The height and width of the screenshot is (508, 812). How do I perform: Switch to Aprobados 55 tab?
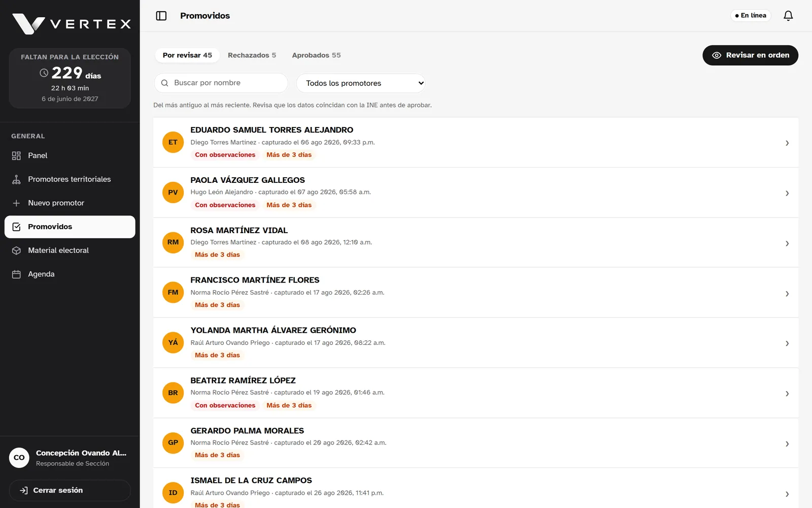click(316, 55)
